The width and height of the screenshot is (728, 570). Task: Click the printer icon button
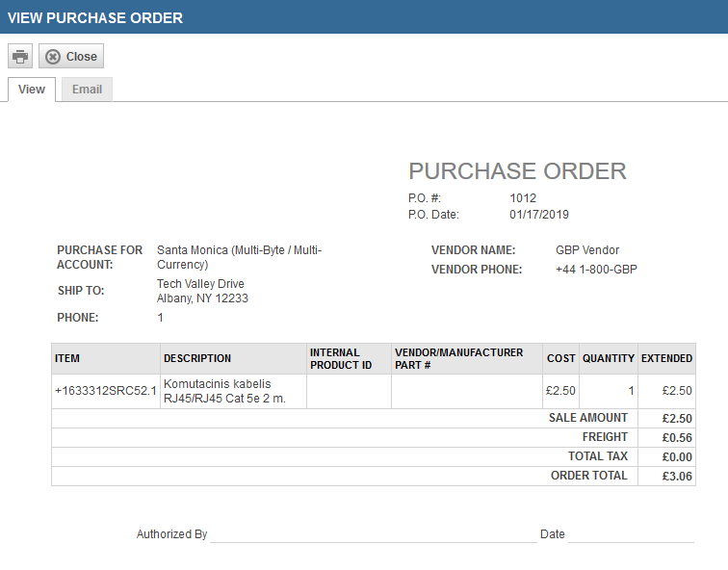tap(20, 57)
